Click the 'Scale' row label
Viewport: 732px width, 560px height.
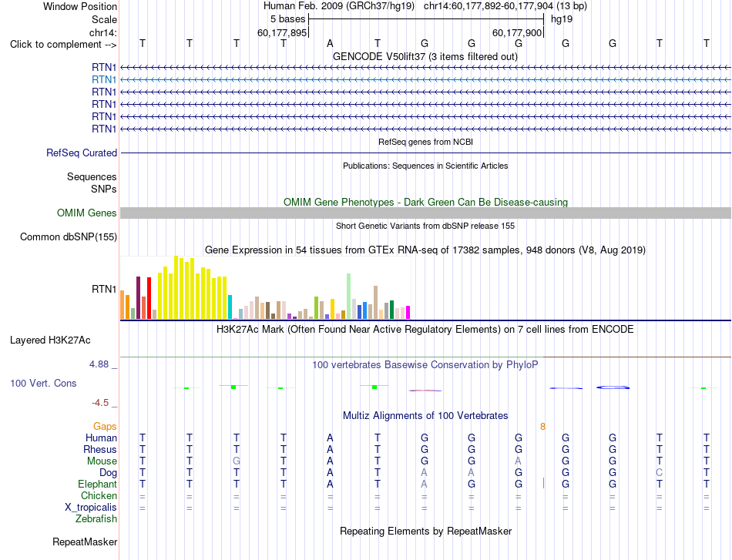[x=104, y=19]
